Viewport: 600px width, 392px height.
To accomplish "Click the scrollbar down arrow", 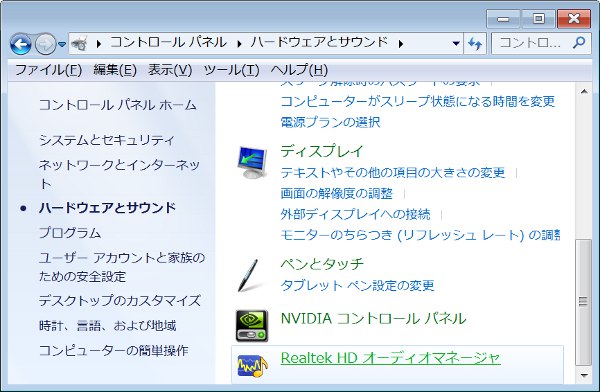I will pos(584,376).
